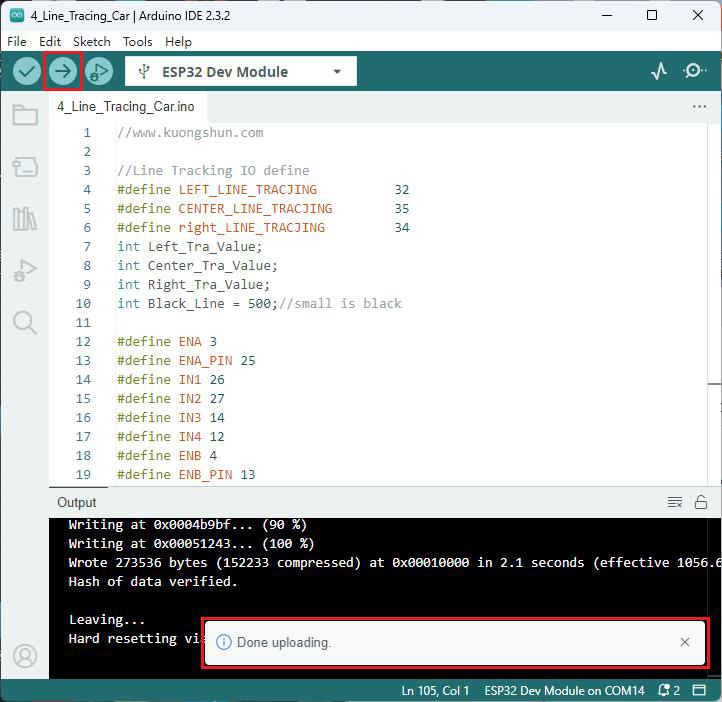Open the Debug sidebar panel
The width and height of the screenshot is (722, 702).
[25, 271]
